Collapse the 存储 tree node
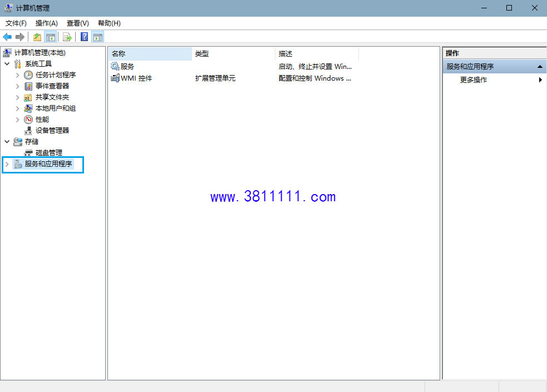Viewport: 547px width, 392px height. pyautogui.click(x=7, y=142)
